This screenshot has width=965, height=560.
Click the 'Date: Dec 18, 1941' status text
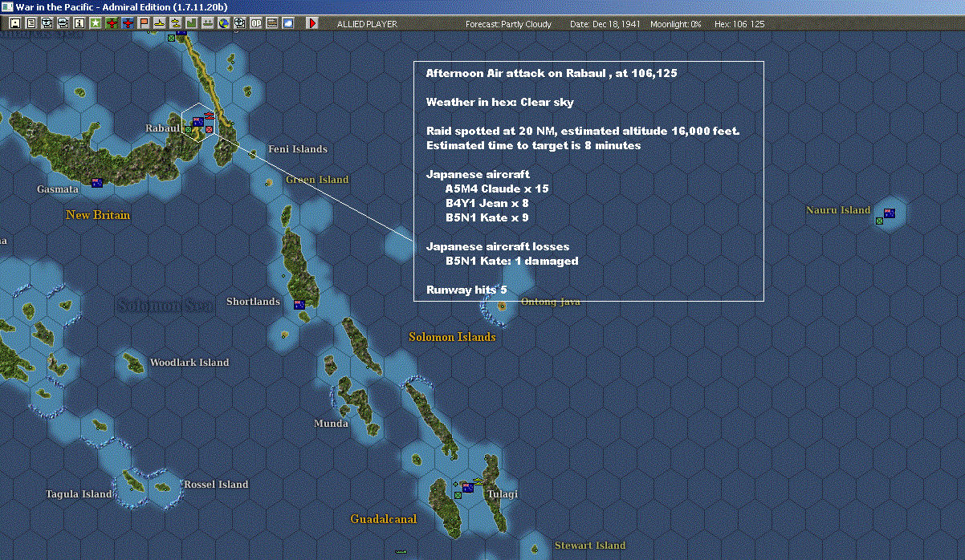[605, 24]
